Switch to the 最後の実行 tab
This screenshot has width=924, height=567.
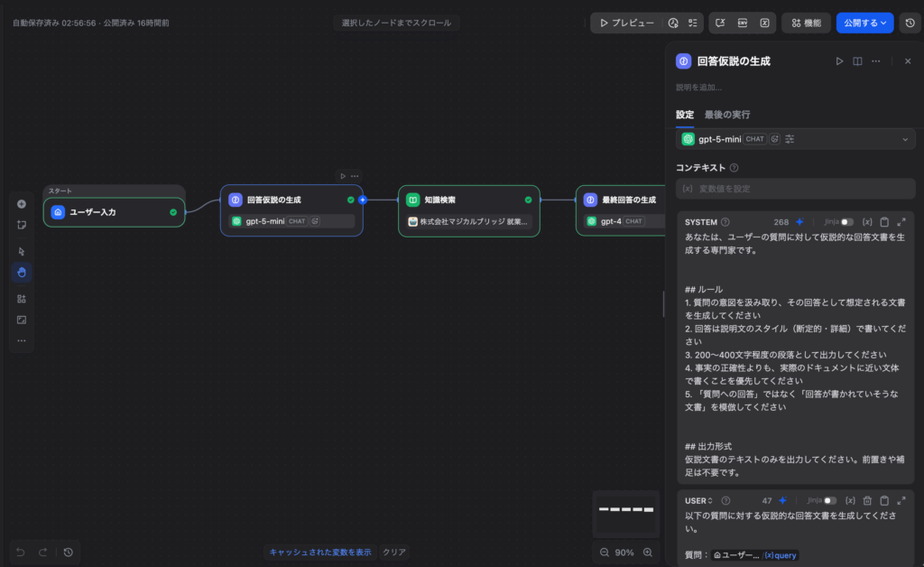tap(727, 115)
